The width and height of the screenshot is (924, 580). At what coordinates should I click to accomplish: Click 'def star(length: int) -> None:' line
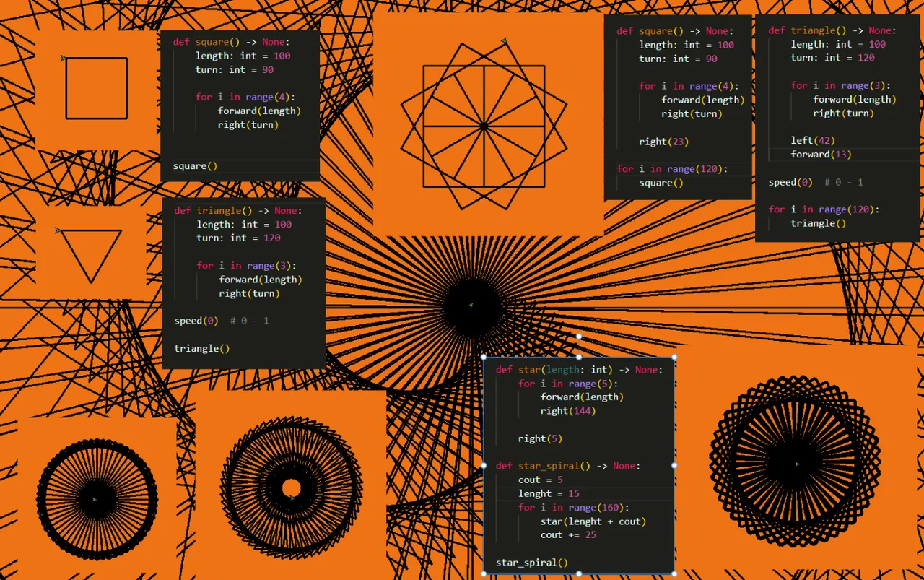coord(578,370)
